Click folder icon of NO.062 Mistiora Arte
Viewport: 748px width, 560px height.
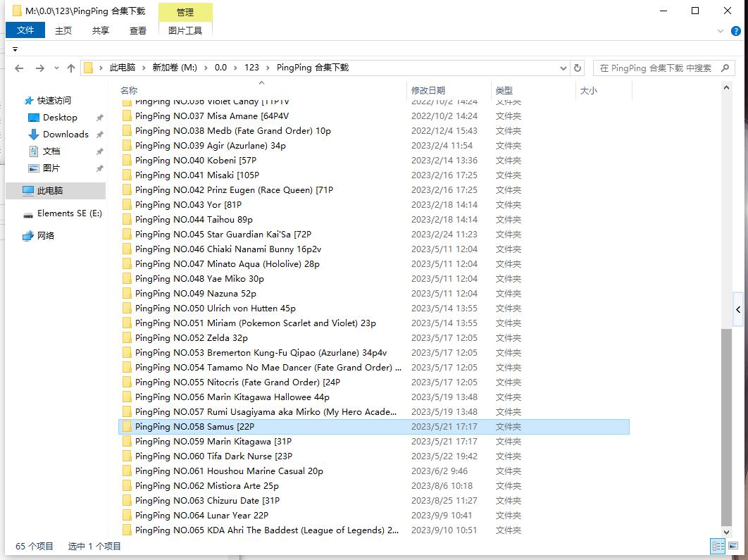[x=127, y=485]
